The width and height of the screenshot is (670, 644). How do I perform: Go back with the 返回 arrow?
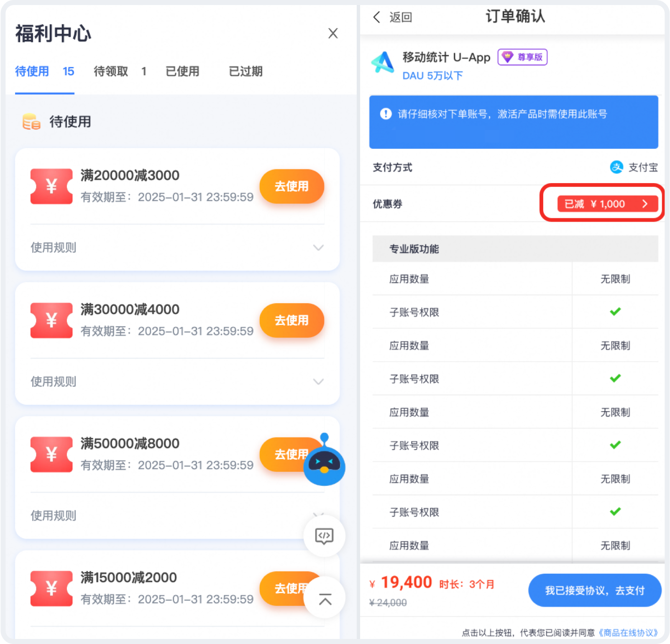pyautogui.click(x=377, y=17)
